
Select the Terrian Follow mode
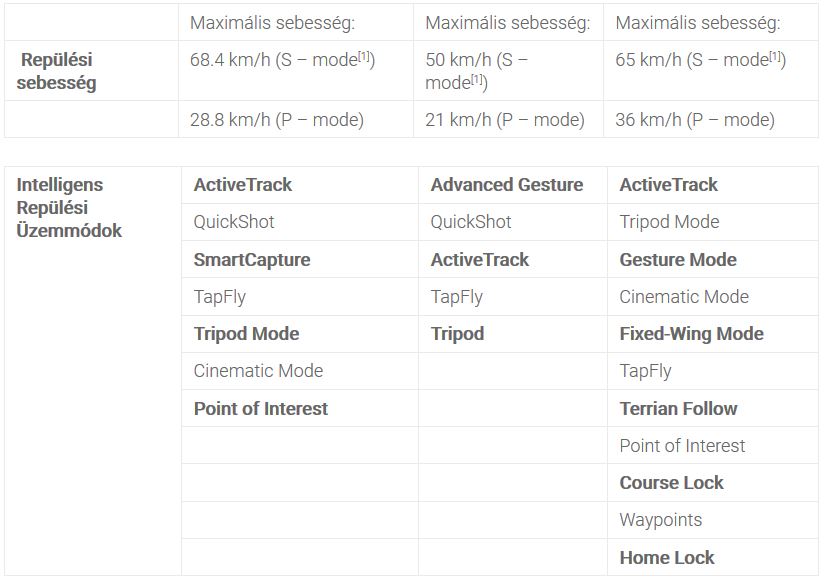click(678, 409)
